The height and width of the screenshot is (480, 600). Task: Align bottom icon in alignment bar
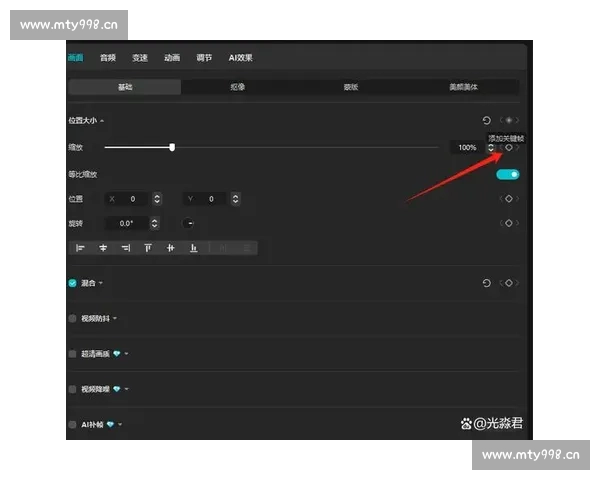(x=194, y=248)
